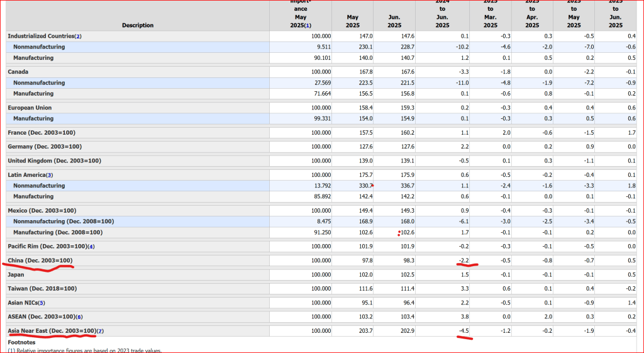Select Mexico (Dec. 2003=100) row label

[x=42, y=210]
